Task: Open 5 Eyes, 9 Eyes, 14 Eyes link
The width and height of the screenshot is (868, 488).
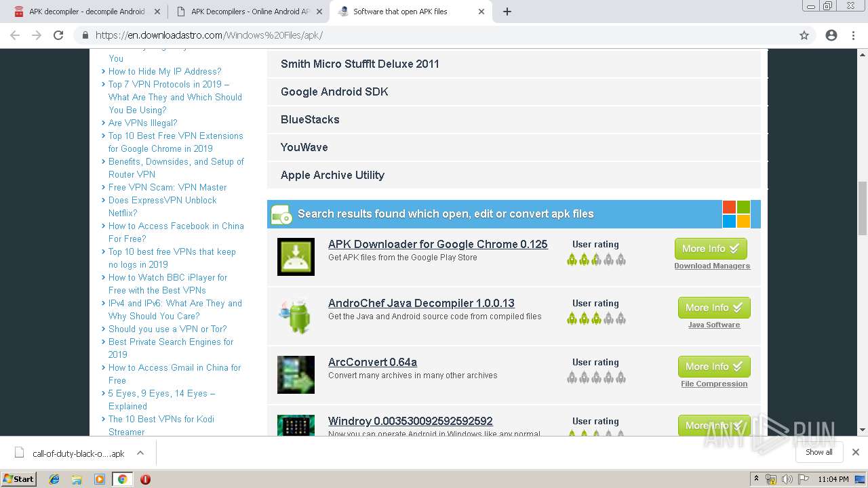Action: [161, 399]
